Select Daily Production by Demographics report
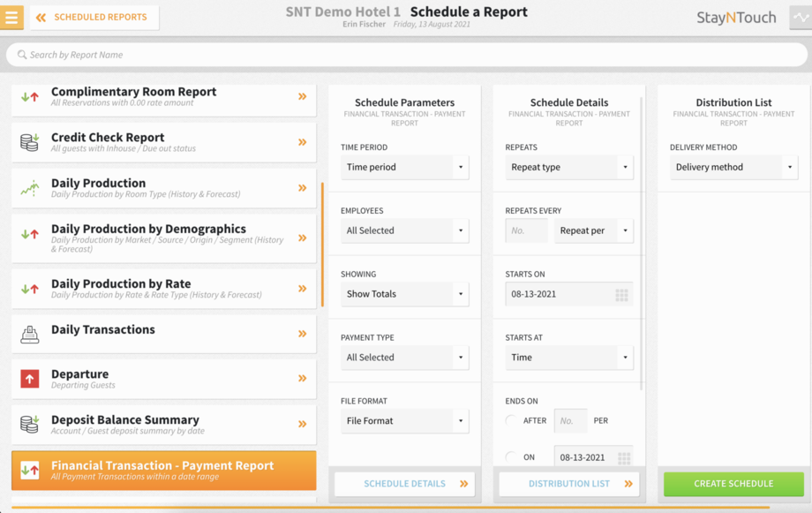This screenshot has height=513, width=812. (163, 238)
